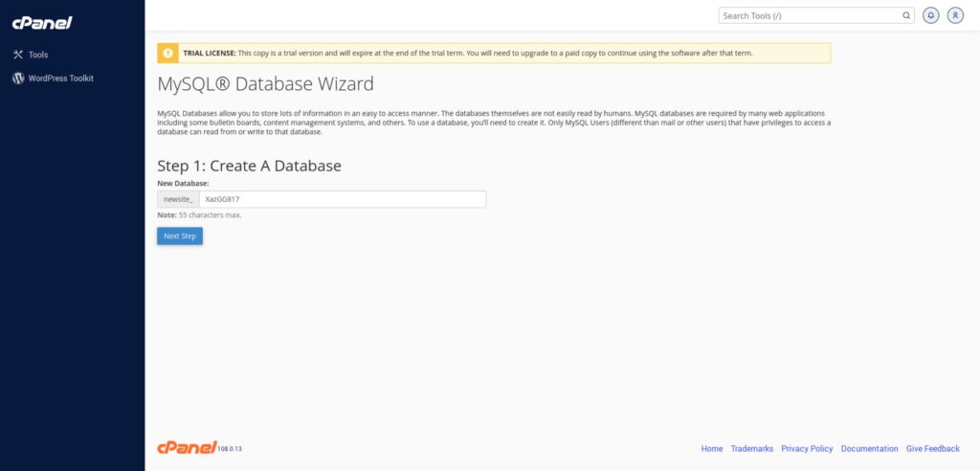The width and height of the screenshot is (980, 471).
Task: Open the Give Feedback link
Action: click(932, 448)
